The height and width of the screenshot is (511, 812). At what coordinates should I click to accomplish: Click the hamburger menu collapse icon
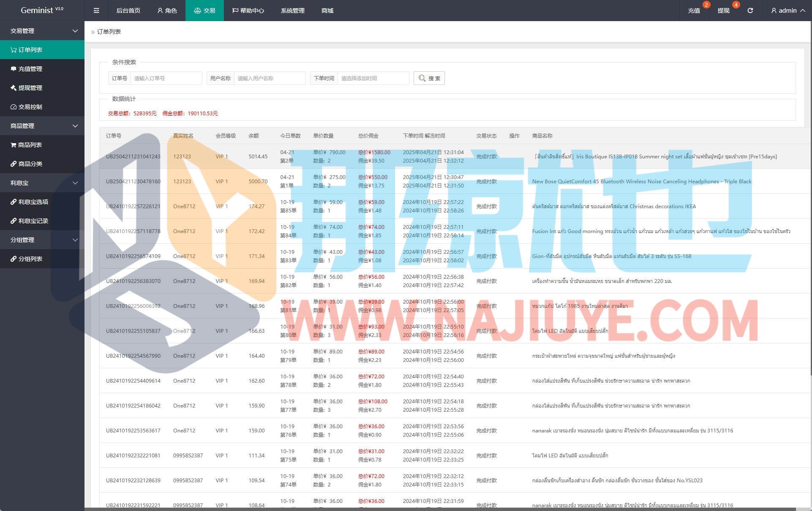coord(96,11)
